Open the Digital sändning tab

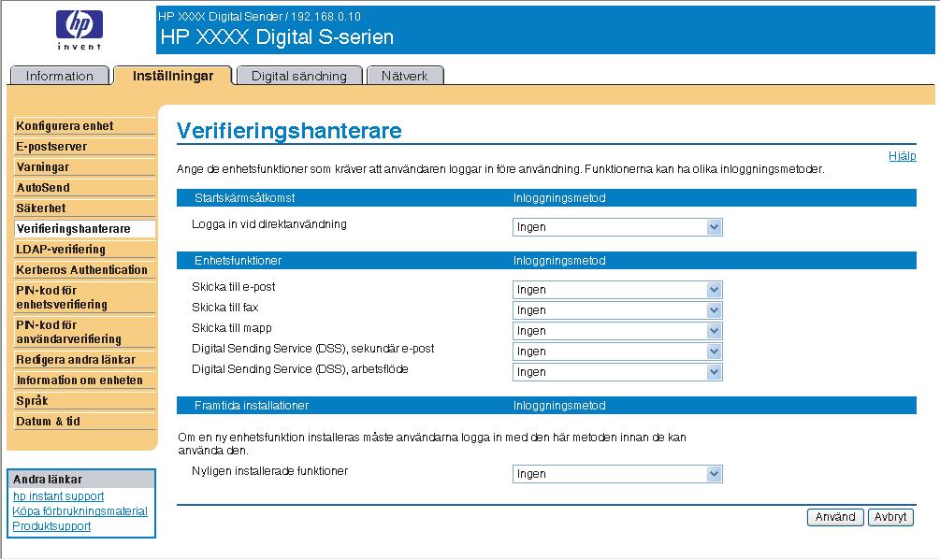point(299,76)
